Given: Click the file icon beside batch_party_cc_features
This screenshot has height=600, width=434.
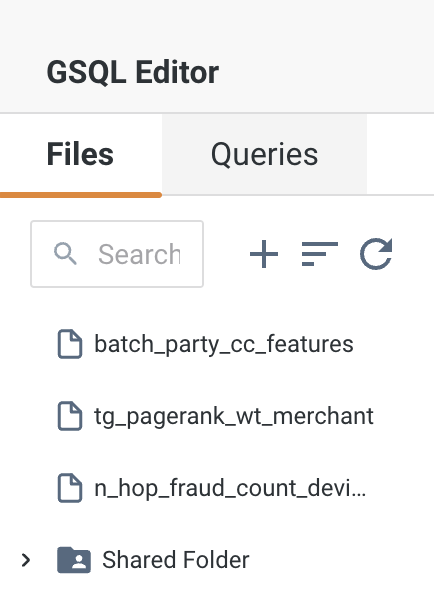Looking at the screenshot, I should click(70, 344).
